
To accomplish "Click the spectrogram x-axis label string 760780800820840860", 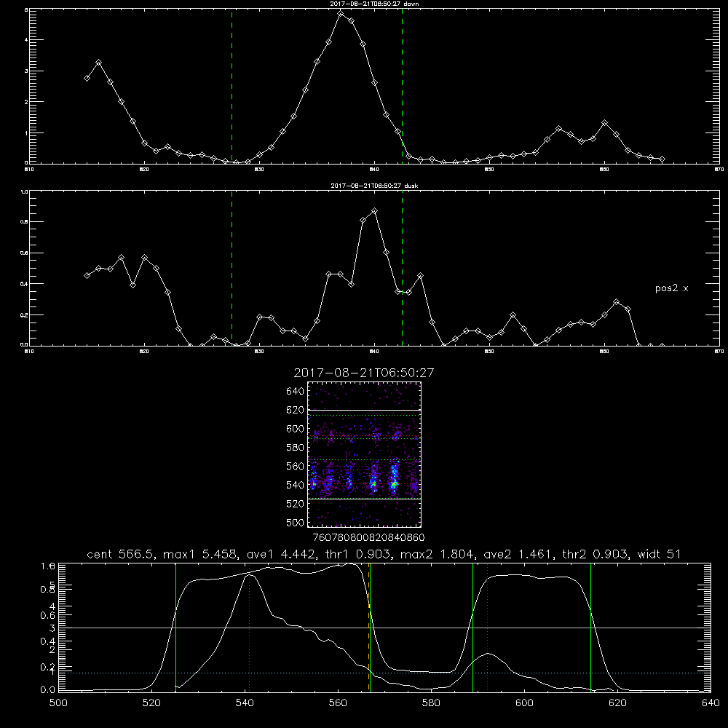I will coord(368,537).
